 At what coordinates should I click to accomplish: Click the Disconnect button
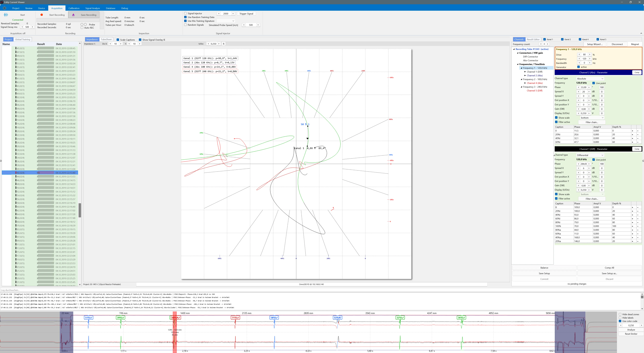pyautogui.click(x=617, y=44)
